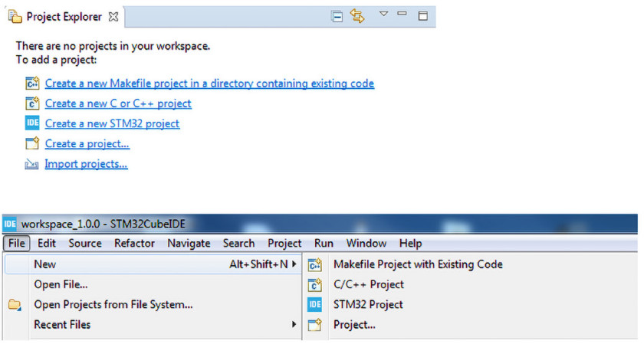The height and width of the screenshot is (354, 644).
Task: Close the Project Explorer tab with X
Action: 113,17
